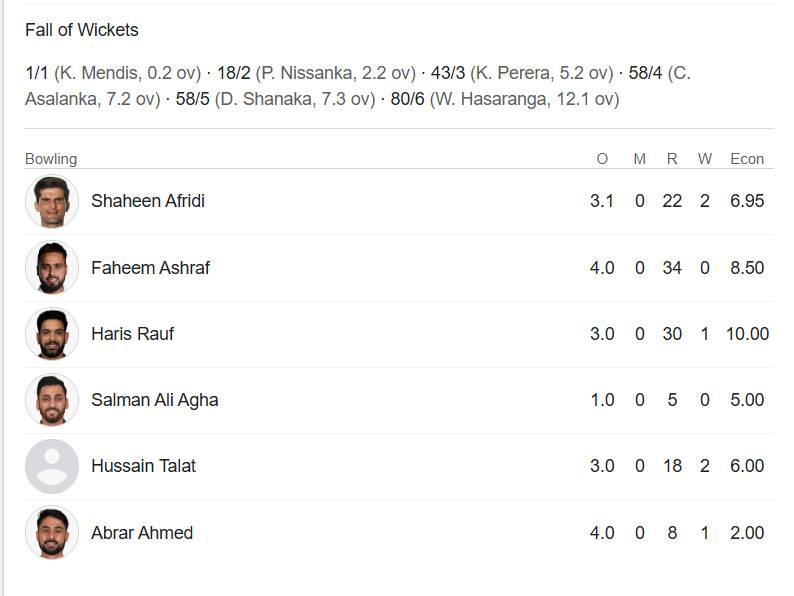Viewport: 794px width, 596px height.
Task: Select the Abrar Ahmed name link
Action: point(142,533)
